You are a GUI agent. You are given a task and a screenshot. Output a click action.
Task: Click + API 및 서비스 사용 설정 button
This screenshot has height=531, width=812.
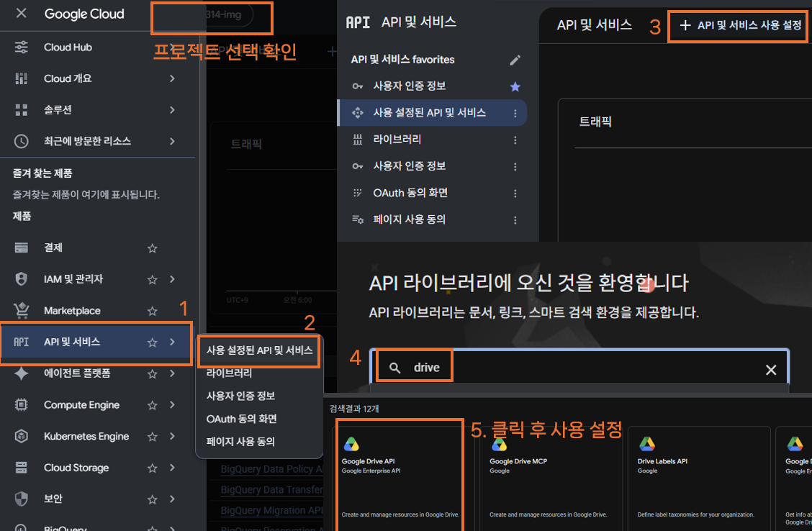[x=740, y=25]
